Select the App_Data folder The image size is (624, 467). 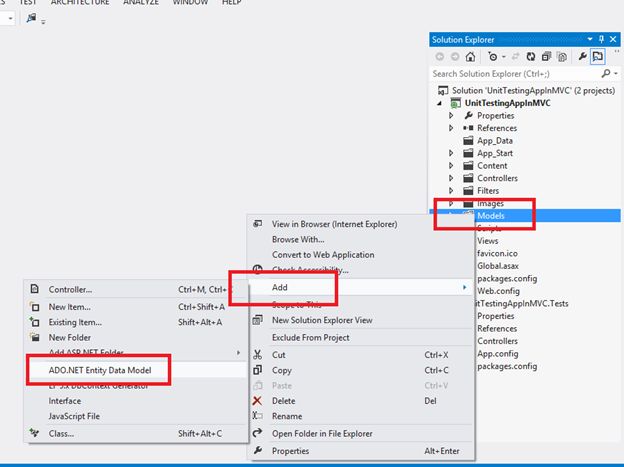[x=495, y=141]
